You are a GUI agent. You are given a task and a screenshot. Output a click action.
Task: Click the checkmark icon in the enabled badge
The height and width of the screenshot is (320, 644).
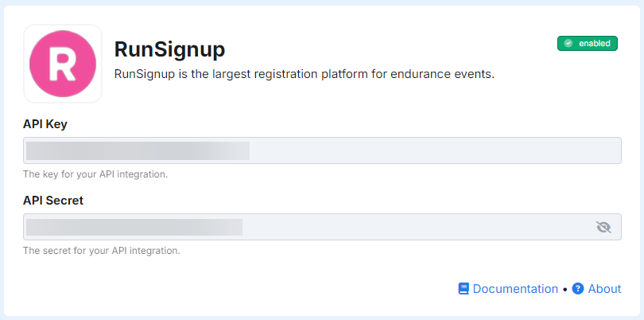pos(568,44)
